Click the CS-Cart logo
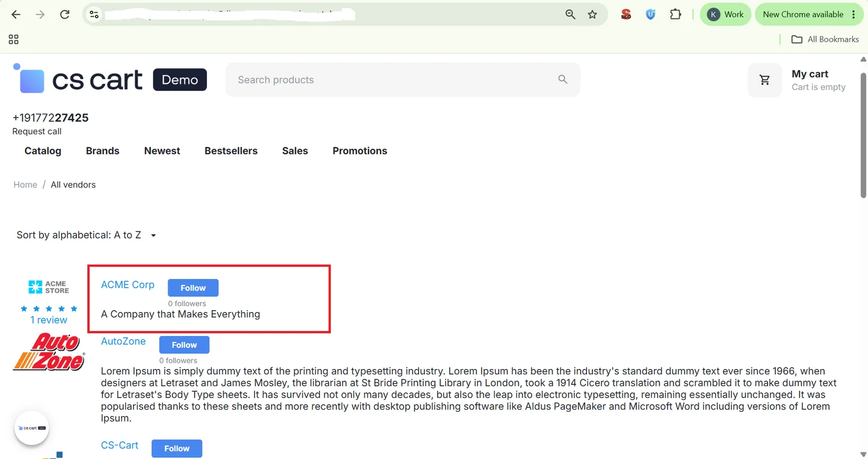868x459 pixels. (x=110, y=79)
